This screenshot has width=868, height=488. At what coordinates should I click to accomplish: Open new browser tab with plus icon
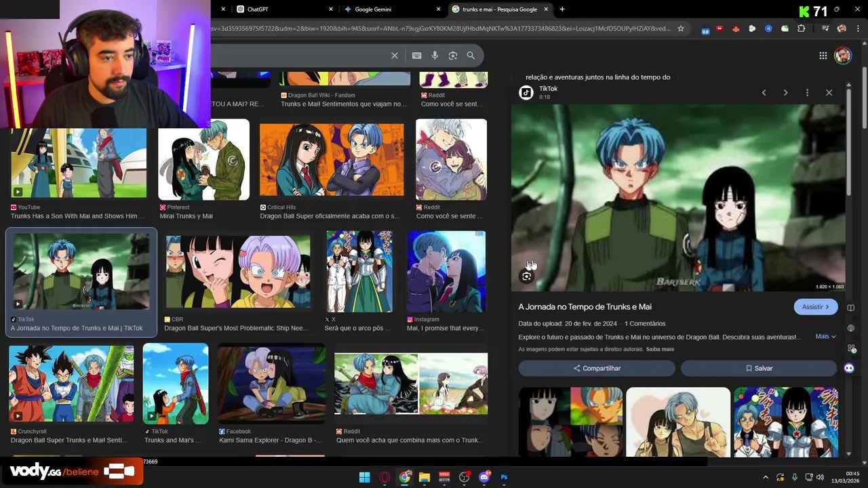562,9
